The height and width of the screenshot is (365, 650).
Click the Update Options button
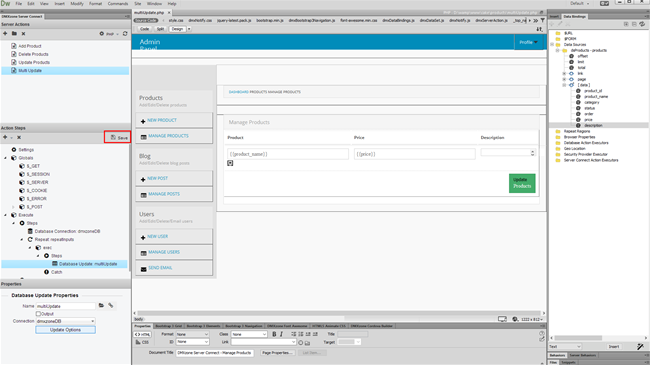tap(65, 330)
